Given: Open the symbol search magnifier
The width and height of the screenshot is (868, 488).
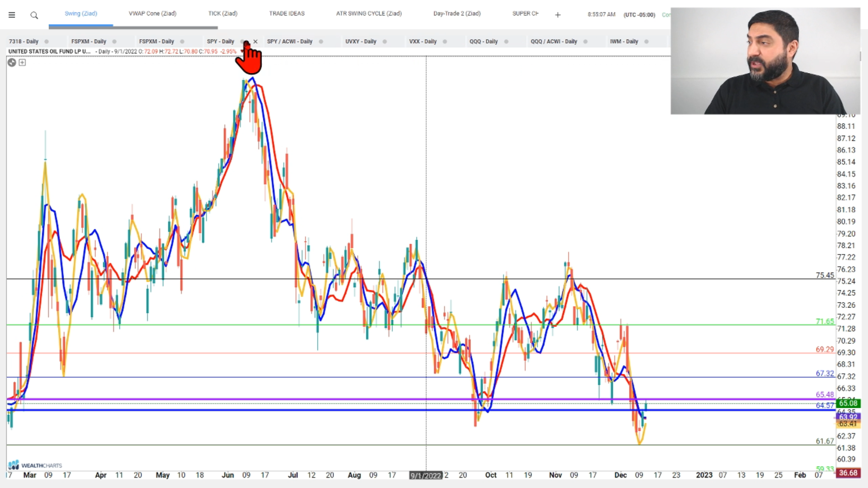Looking at the screenshot, I should coord(34,15).
